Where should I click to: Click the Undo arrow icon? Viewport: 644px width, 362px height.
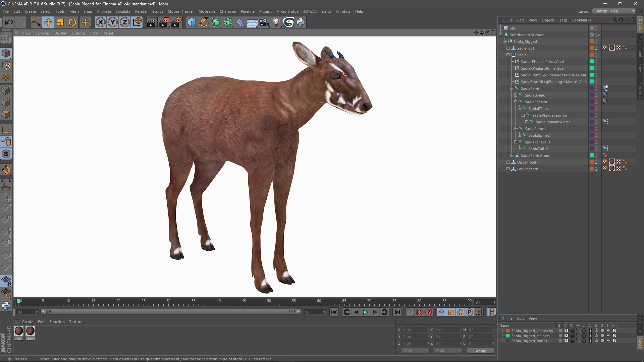[9, 22]
